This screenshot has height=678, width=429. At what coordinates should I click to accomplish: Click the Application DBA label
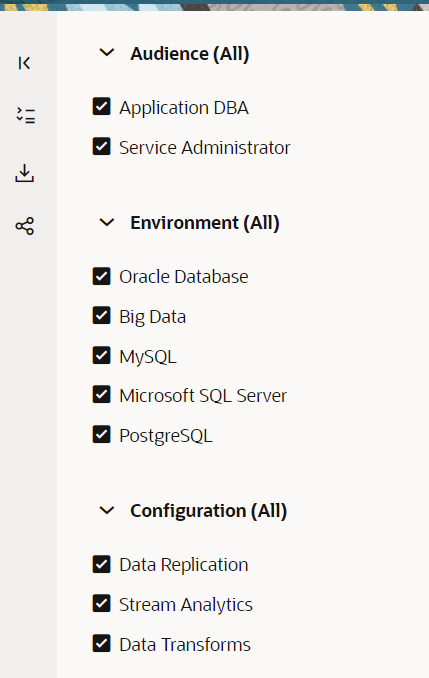184,108
